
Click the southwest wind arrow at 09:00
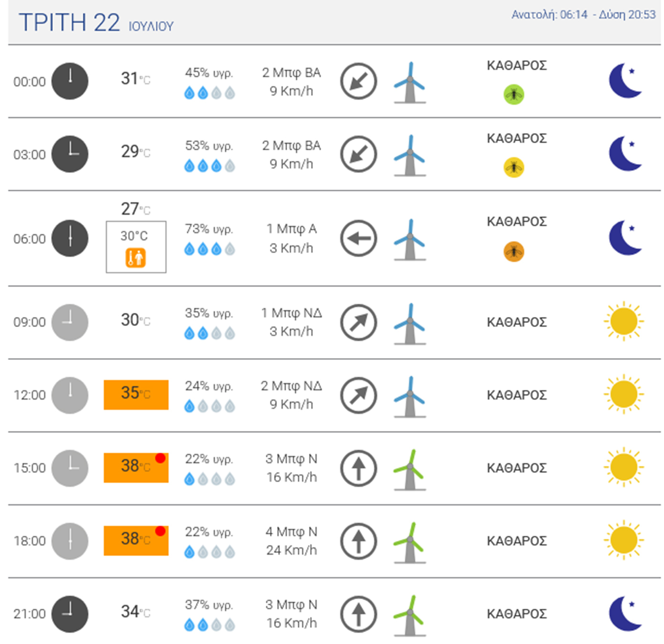358,322
